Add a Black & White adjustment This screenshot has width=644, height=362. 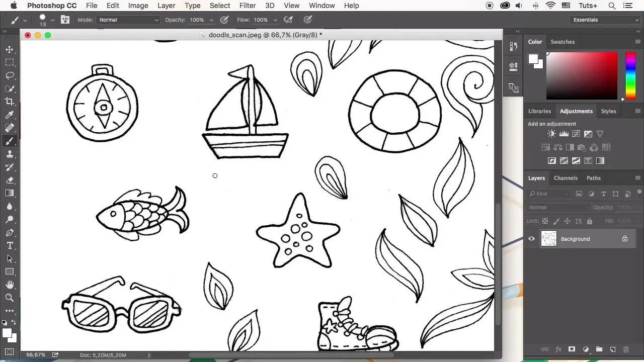click(x=570, y=147)
